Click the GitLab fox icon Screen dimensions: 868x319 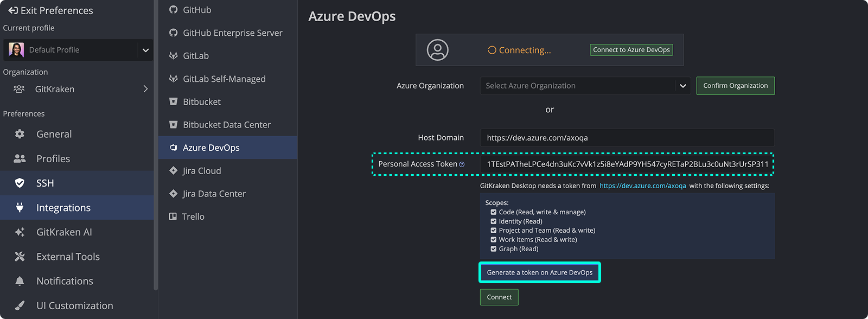[173, 56]
